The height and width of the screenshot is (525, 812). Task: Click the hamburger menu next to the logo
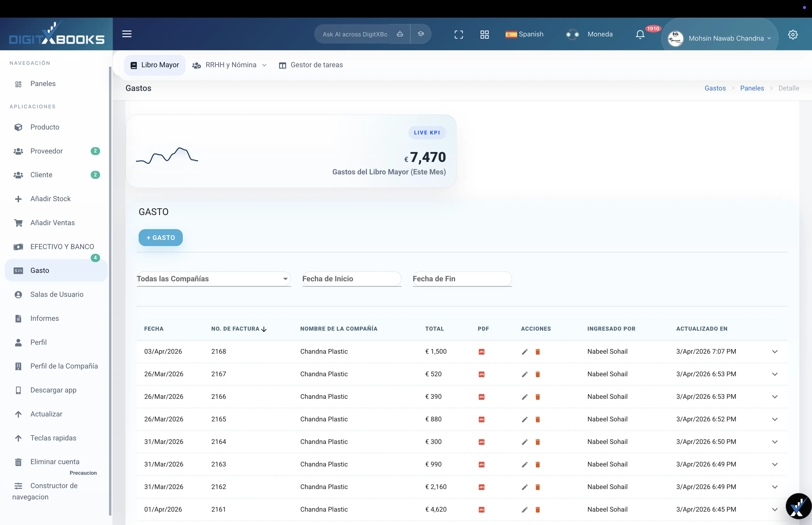click(x=127, y=34)
